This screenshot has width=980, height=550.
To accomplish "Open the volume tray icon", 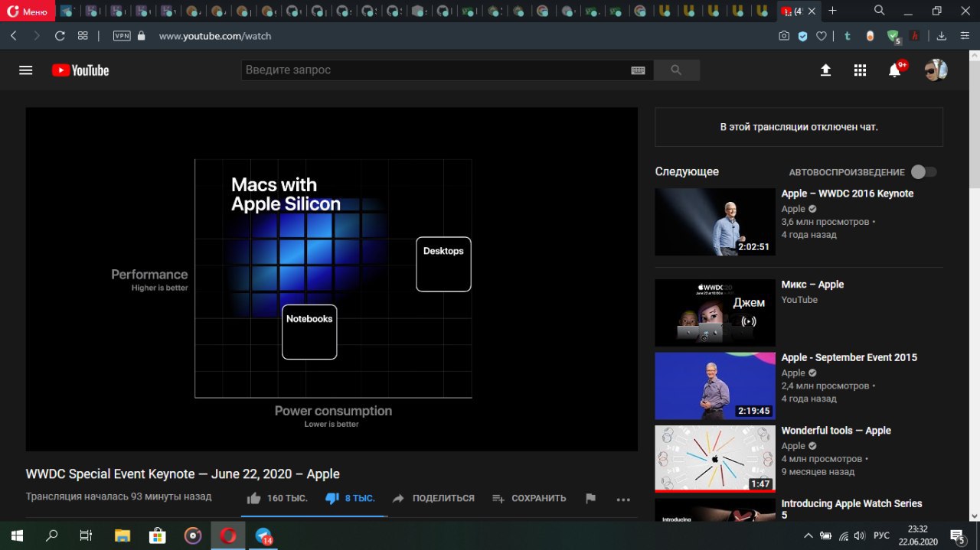I will 860,535.
